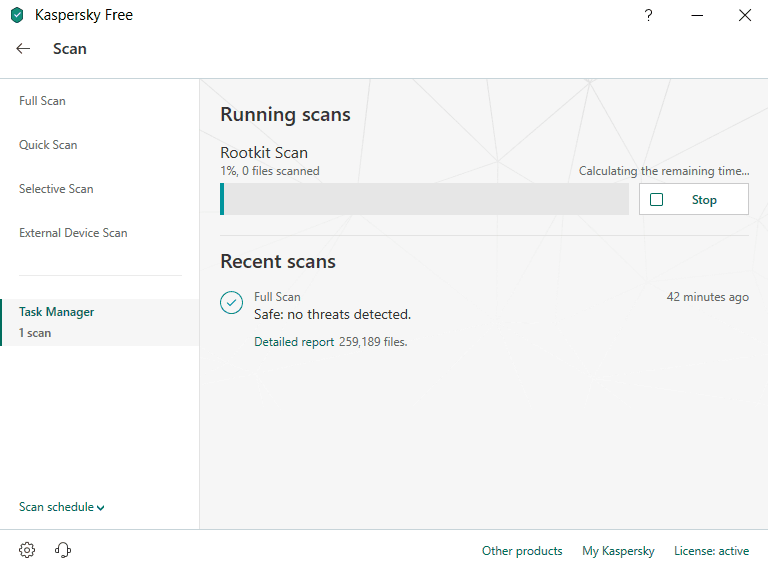Open the Detailed report link
Image resolution: width=768 pixels, height=566 pixels.
click(x=294, y=342)
